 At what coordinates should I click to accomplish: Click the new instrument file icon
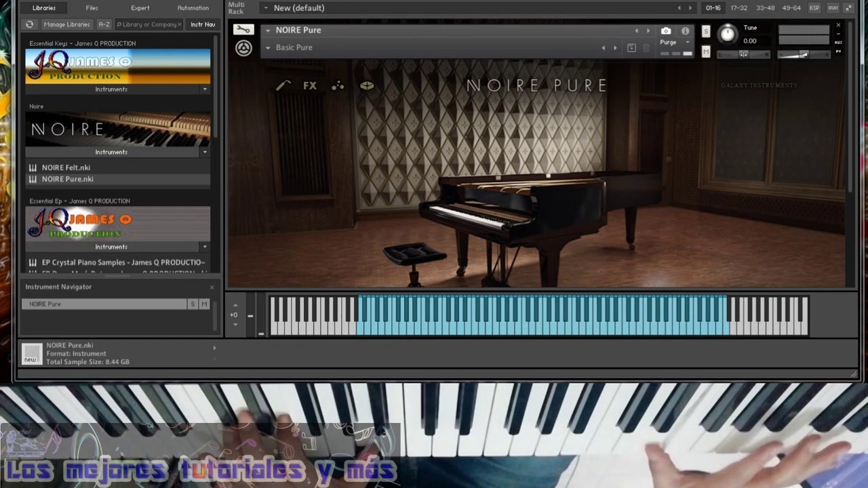pos(31,354)
